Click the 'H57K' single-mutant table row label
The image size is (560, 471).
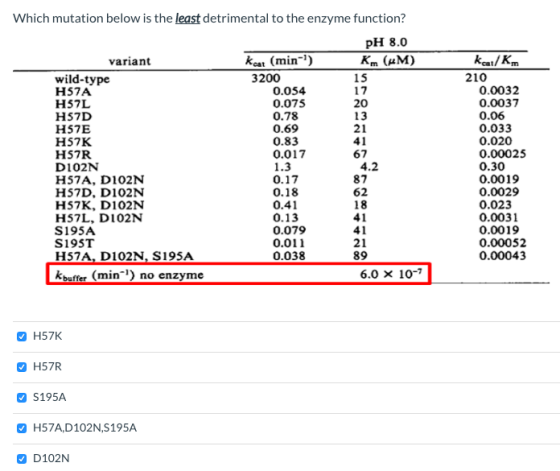[x=73, y=142]
